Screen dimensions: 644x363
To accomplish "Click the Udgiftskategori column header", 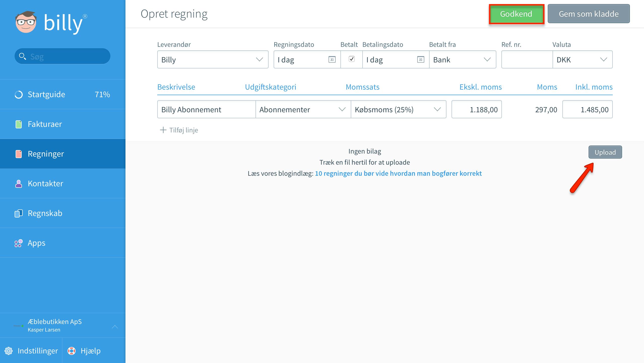I will (271, 87).
